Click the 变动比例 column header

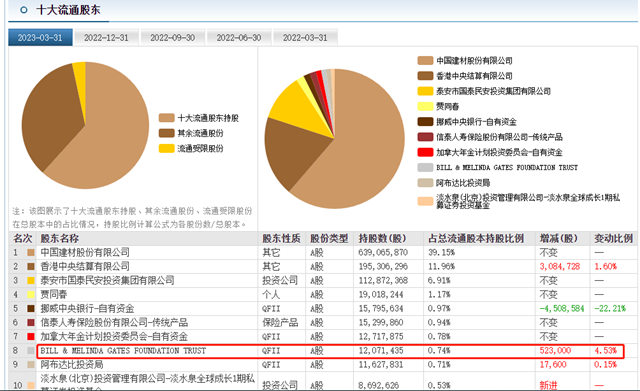tap(613, 238)
